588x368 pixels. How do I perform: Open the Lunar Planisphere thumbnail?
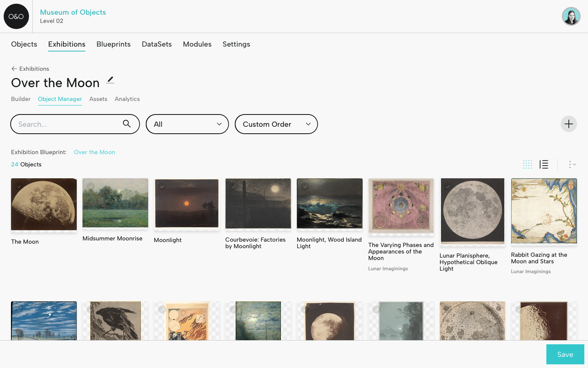pos(472,211)
